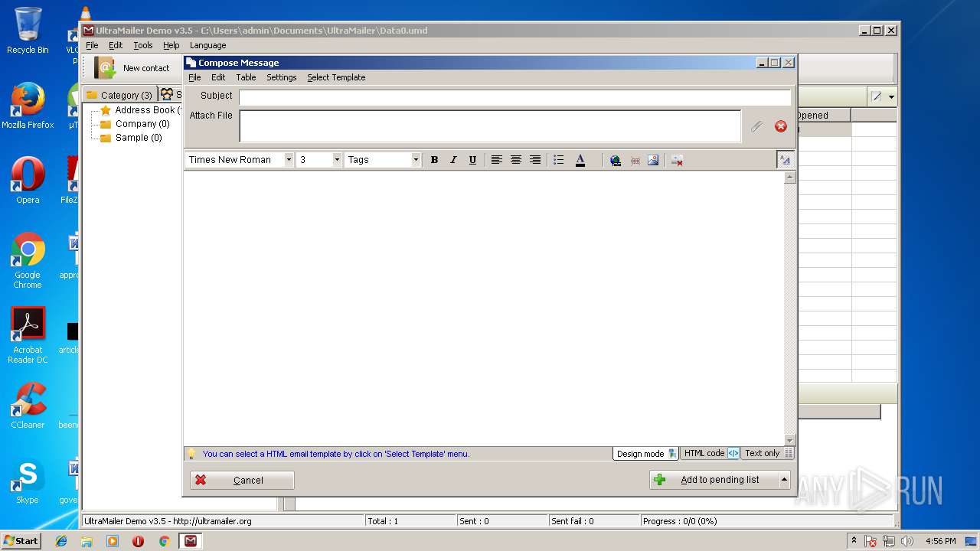Open the Tags dropdown
The height and width of the screenshot is (551, 980).
pyautogui.click(x=416, y=160)
